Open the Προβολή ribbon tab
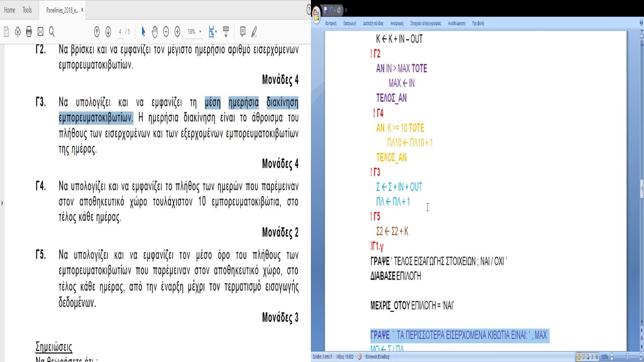This screenshot has width=644, height=362. coord(478,24)
